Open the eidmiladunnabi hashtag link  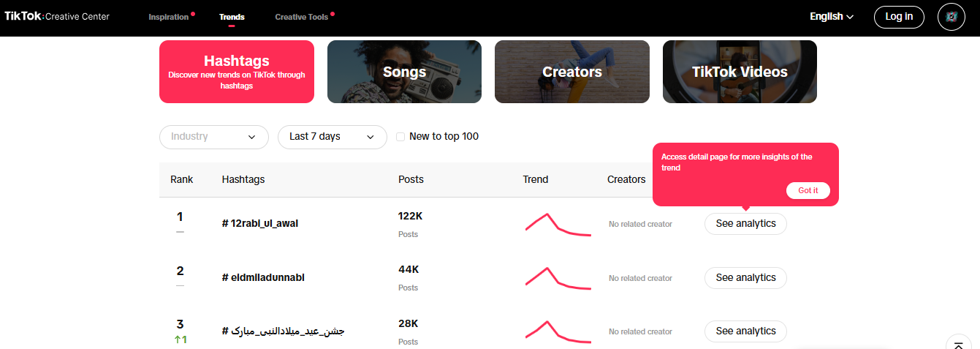[x=263, y=277]
